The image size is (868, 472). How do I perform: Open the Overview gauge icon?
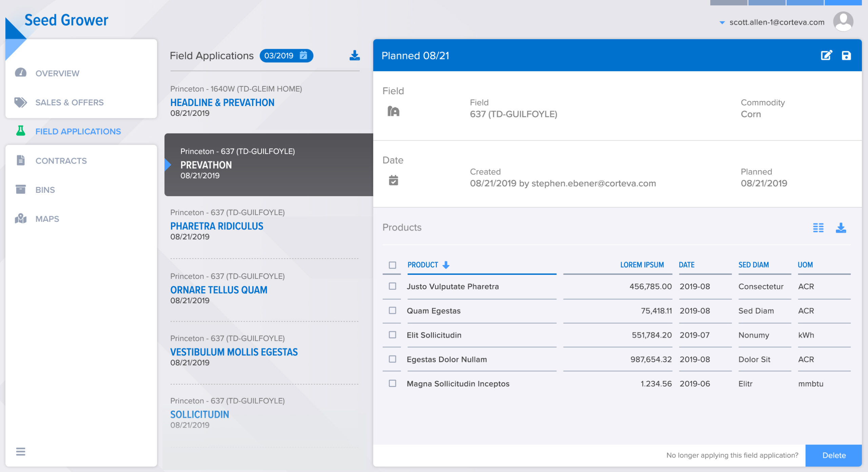(21, 73)
